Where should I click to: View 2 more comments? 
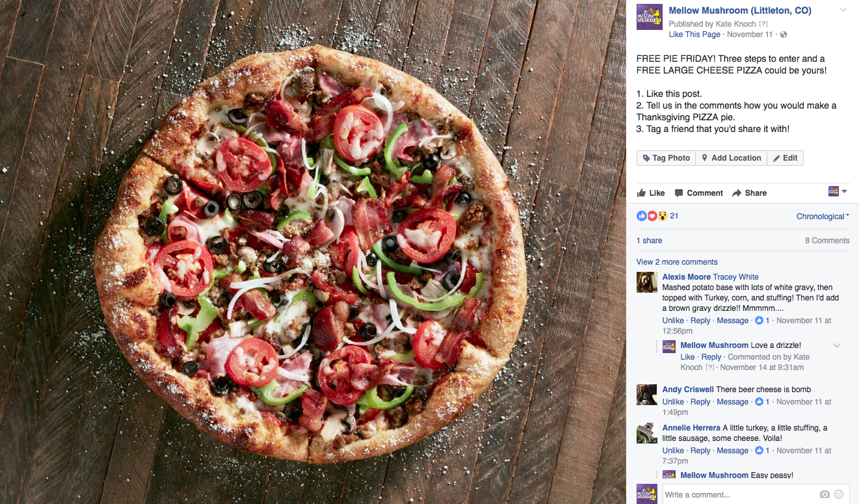[x=677, y=262]
